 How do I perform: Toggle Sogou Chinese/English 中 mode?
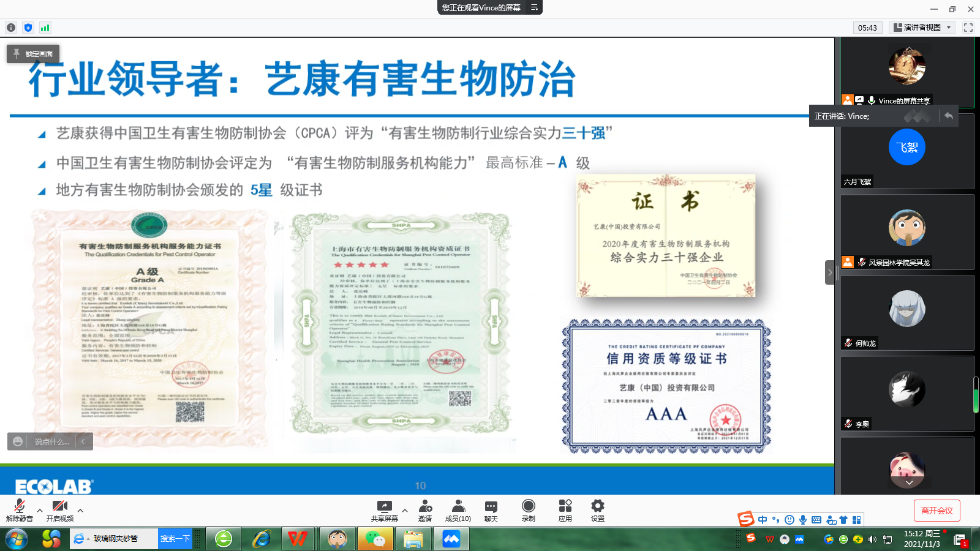coord(763,520)
